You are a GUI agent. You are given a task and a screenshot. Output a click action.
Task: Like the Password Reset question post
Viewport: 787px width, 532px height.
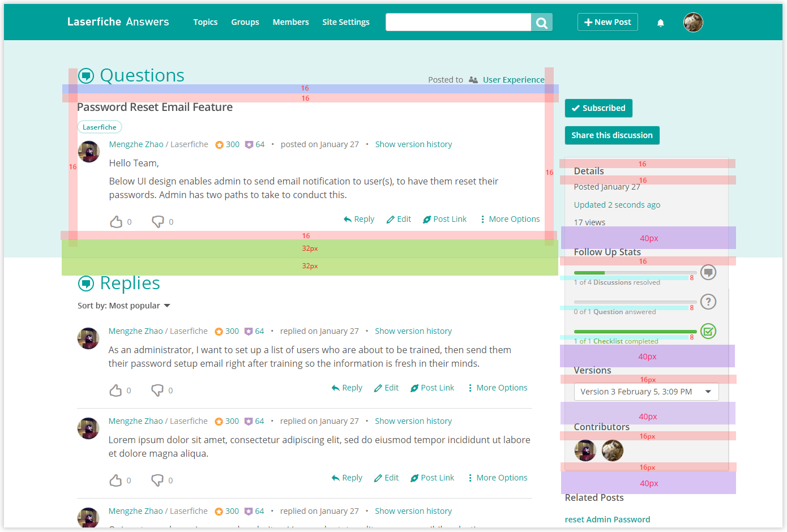[x=116, y=222]
